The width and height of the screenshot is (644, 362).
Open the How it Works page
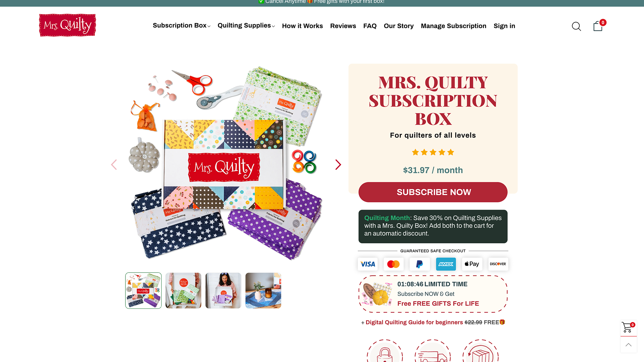coord(302,26)
